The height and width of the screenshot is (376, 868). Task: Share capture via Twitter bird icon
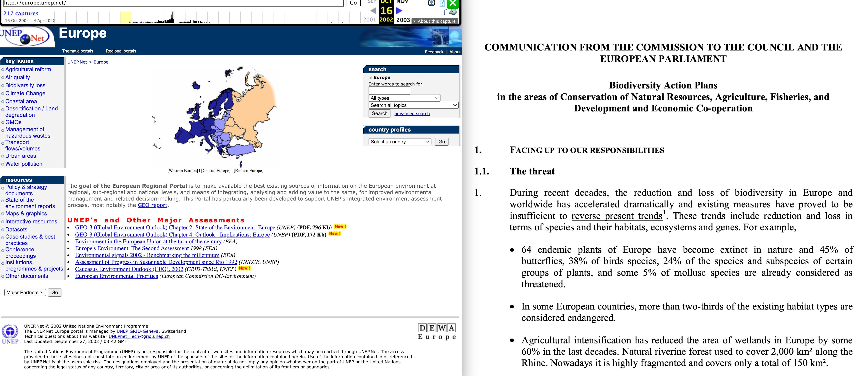(453, 12)
